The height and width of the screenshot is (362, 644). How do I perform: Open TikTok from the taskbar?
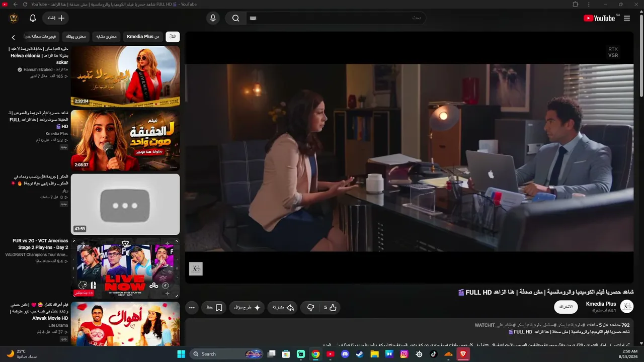433,354
